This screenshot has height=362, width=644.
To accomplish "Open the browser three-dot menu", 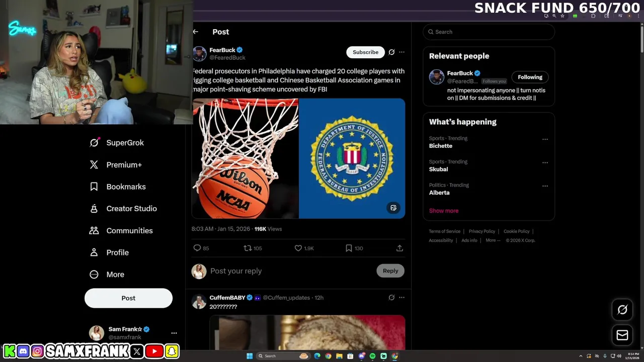I will coord(638,16).
